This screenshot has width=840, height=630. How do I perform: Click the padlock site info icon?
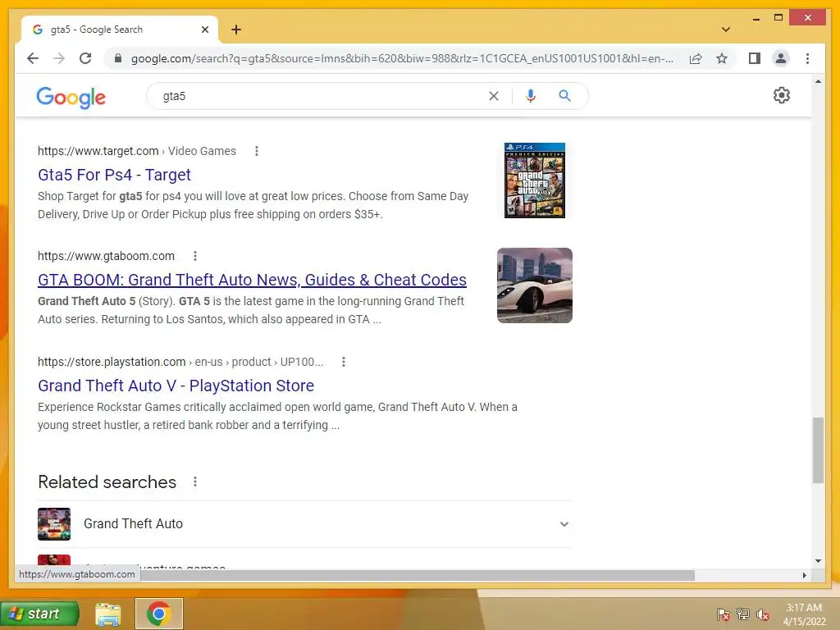click(118, 58)
